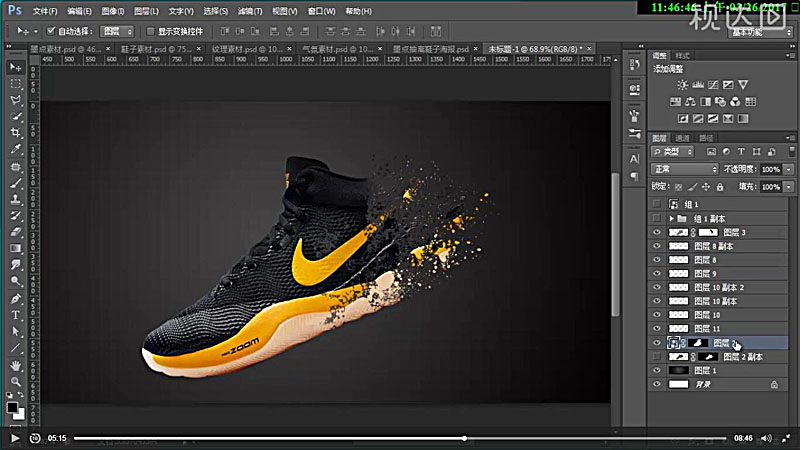This screenshot has width=800, height=450.
Task: Click the background white color swatch
Action: point(20,414)
